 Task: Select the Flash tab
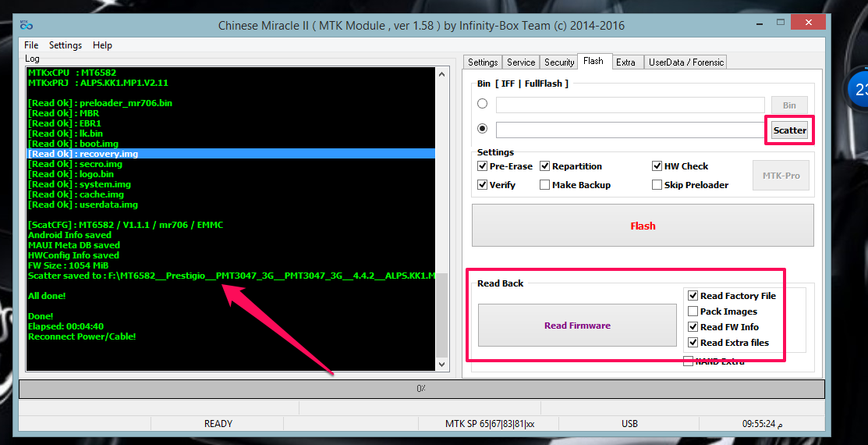(x=593, y=61)
